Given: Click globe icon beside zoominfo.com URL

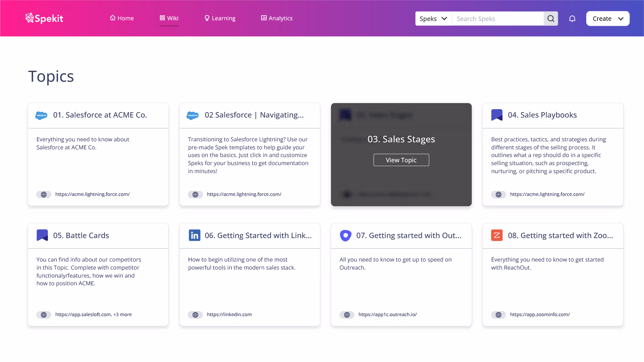Looking at the screenshot, I should [x=499, y=315].
